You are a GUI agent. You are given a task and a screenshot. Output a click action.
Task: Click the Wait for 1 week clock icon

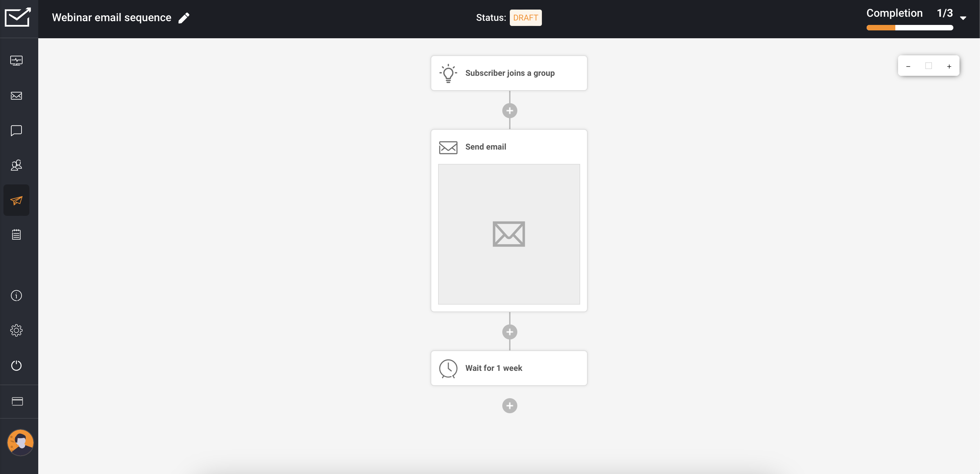[x=448, y=368]
